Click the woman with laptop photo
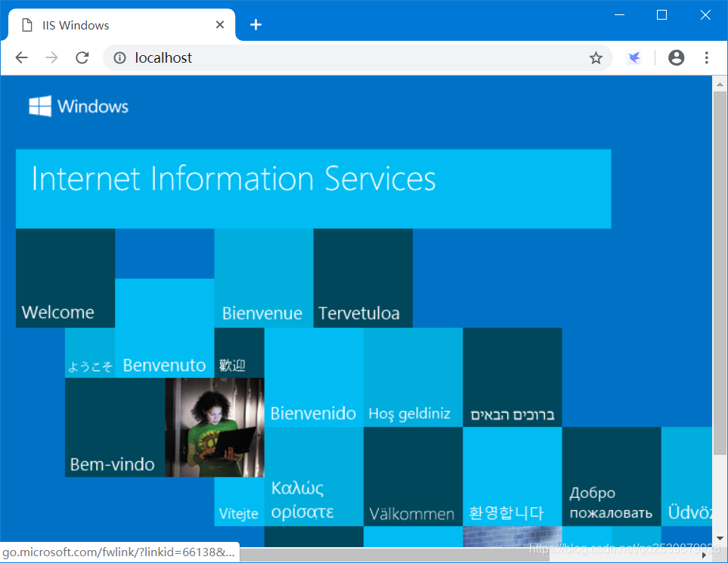 (x=215, y=428)
